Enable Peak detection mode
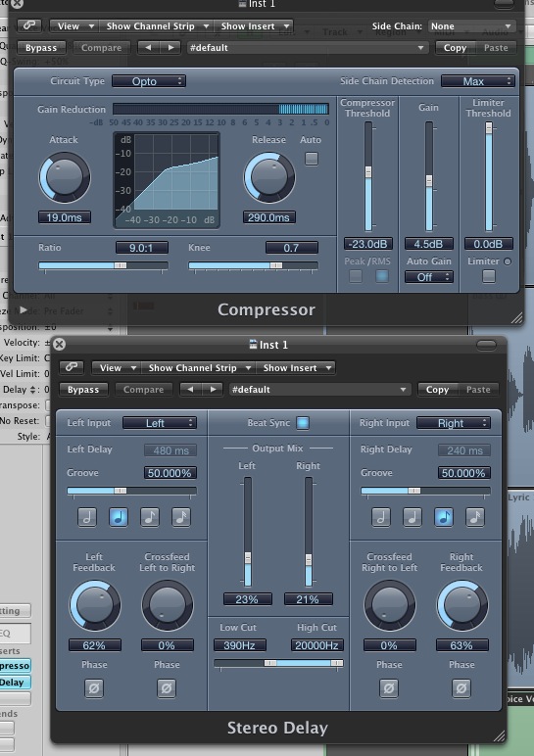This screenshot has width=534, height=756. point(356,276)
